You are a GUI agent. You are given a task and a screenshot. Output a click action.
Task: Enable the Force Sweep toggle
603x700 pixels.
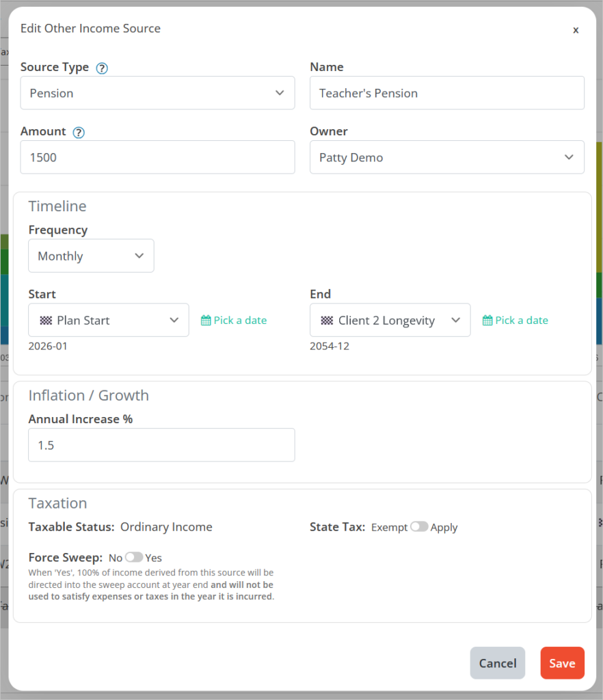(134, 558)
